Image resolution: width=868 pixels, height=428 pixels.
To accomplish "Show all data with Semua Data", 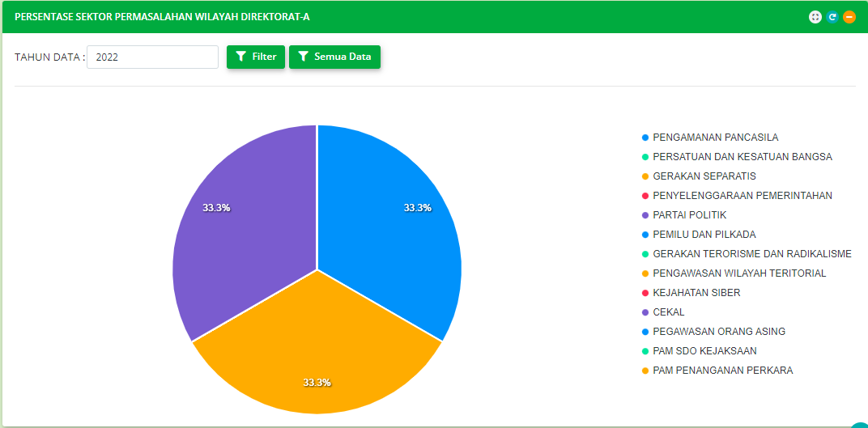I will (334, 57).
